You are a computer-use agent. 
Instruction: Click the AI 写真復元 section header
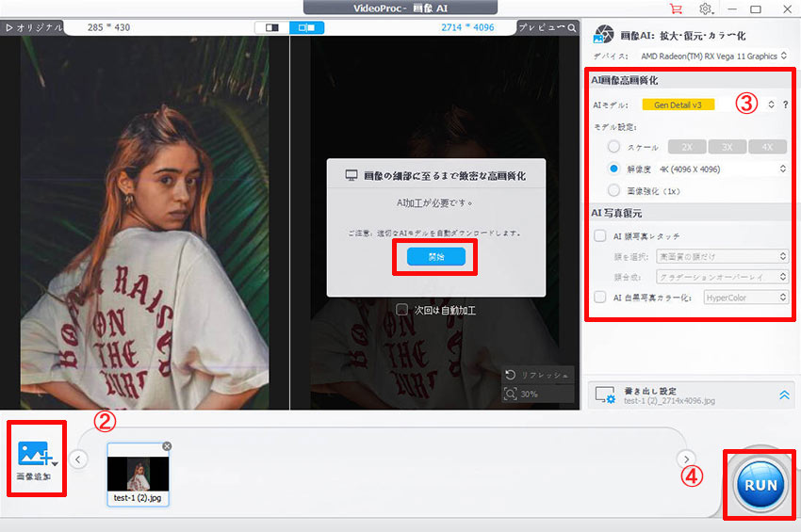pyautogui.click(x=616, y=213)
